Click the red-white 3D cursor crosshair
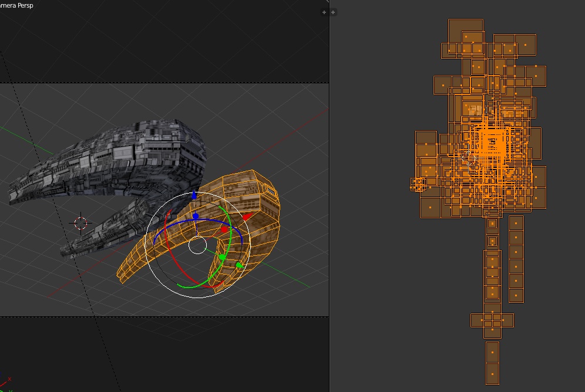585x392 pixels. [80, 223]
